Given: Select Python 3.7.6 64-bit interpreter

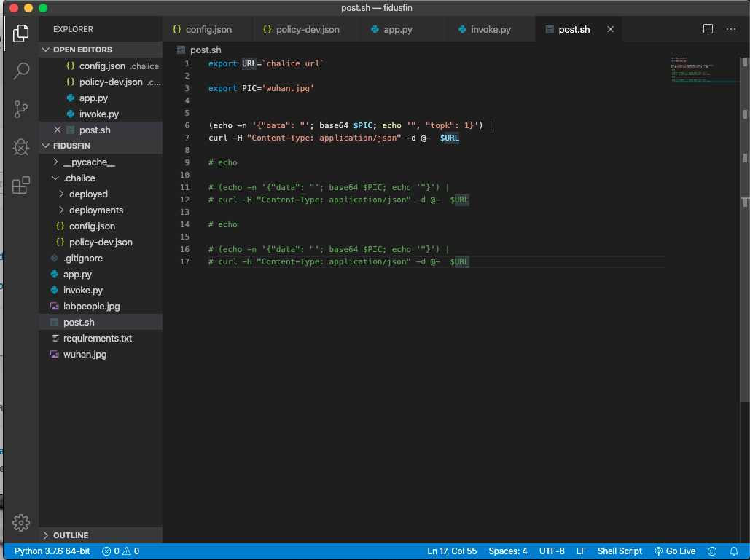Looking at the screenshot, I should [52, 551].
